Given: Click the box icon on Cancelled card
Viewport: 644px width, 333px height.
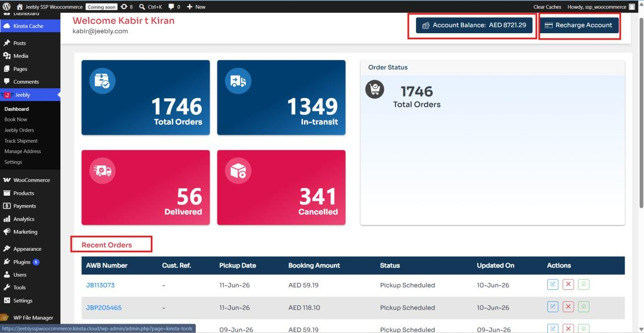Looking at the screenshot, I should click(x=238, y=171).
